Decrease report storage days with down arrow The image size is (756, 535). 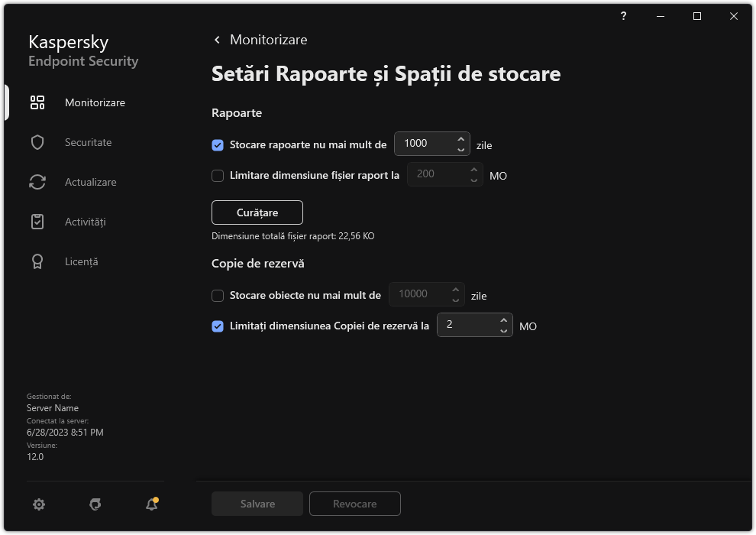coord(460,149)
